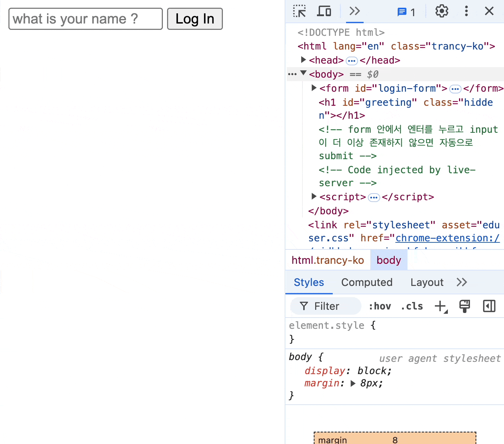Open DevTools settings gear
This screenshot has width=504, height=444.
coord(442,11)
